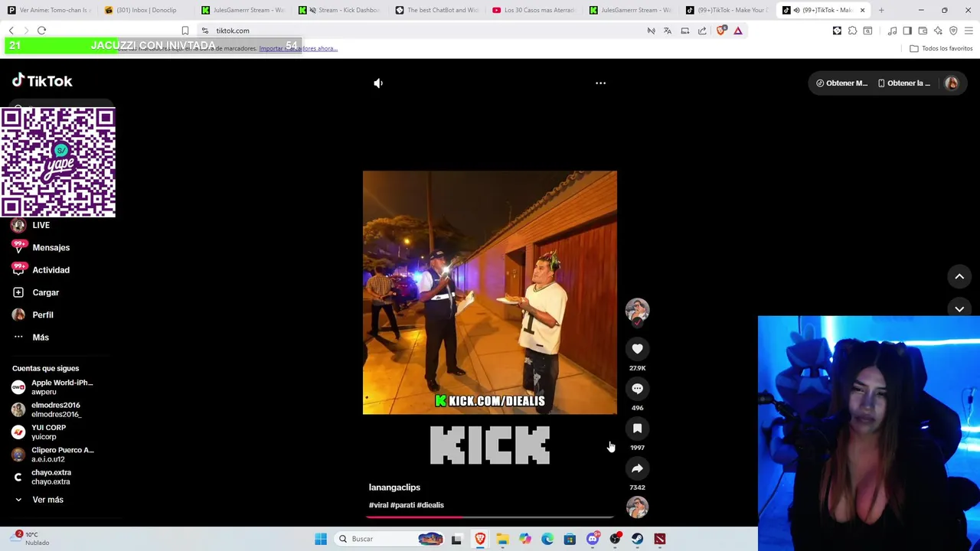
Task: Open followed account YUI CORP
Action: click(40, 432)
